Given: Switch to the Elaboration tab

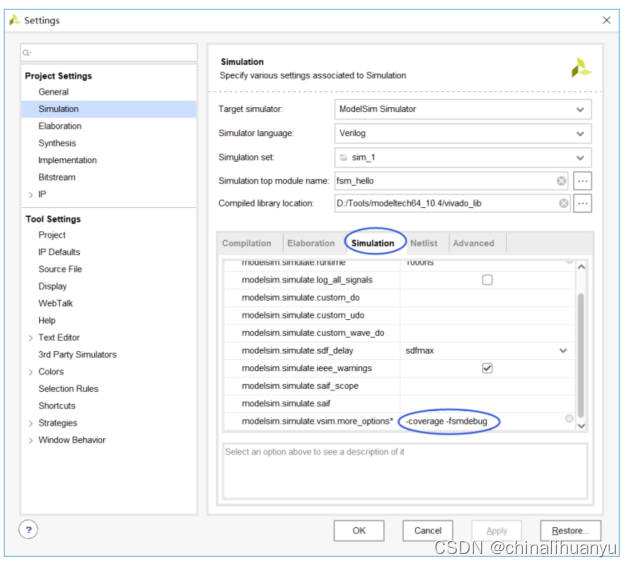Looking at the screenshot, I should [x=311, y=243].
